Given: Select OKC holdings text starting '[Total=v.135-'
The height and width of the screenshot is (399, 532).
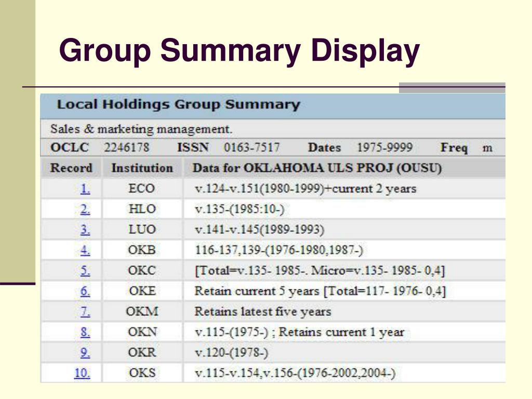Looking at the screenshot, I should [x=320, y=271].
